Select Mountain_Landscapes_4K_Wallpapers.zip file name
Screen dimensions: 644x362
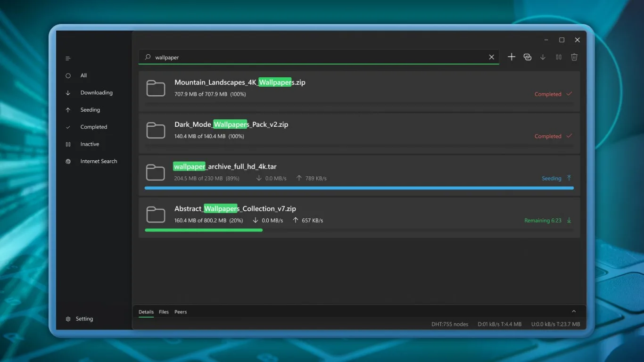240,82
